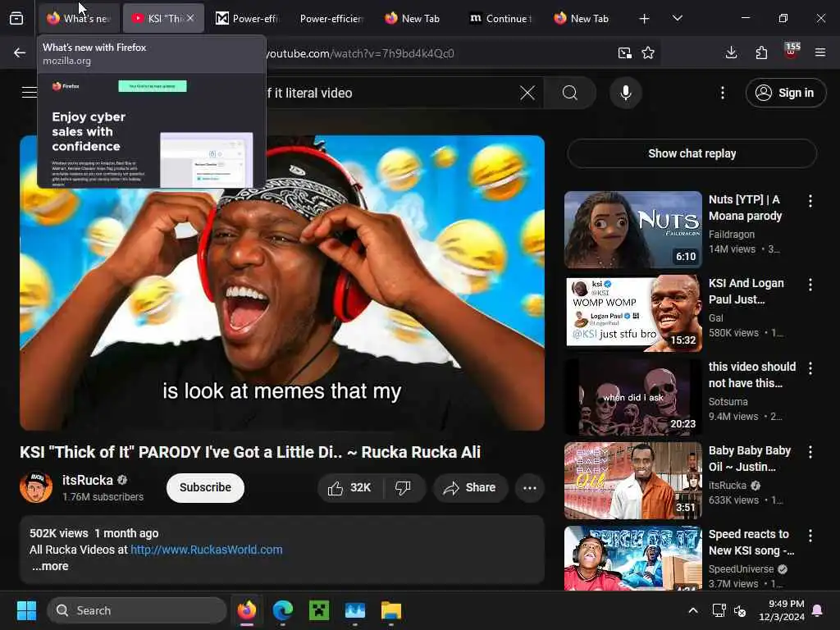Image resolution: width=840 pixels, height=630 pixels.
Task: Share the video
Action: [x=470, y=487]
